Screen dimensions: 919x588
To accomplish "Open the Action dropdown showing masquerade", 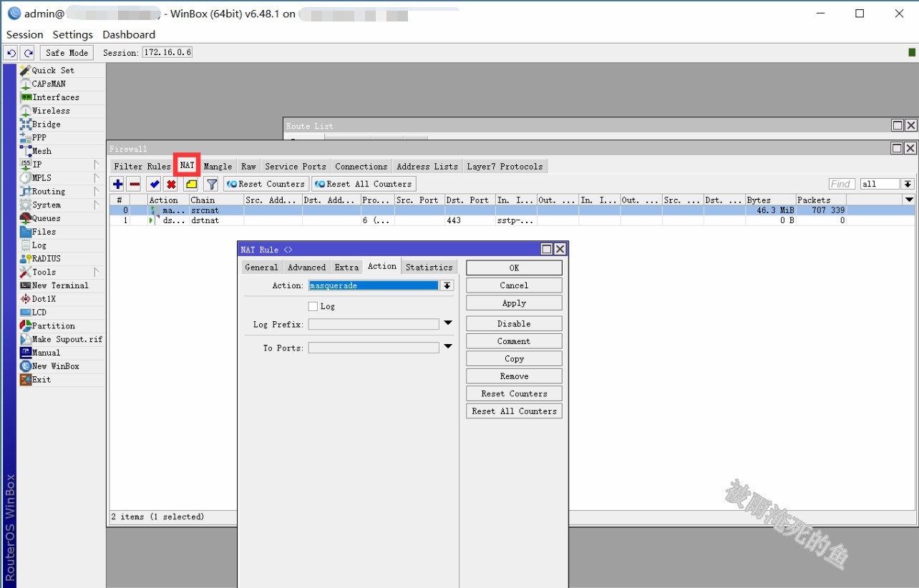I will pyautogui.click(x=447, y=285).
